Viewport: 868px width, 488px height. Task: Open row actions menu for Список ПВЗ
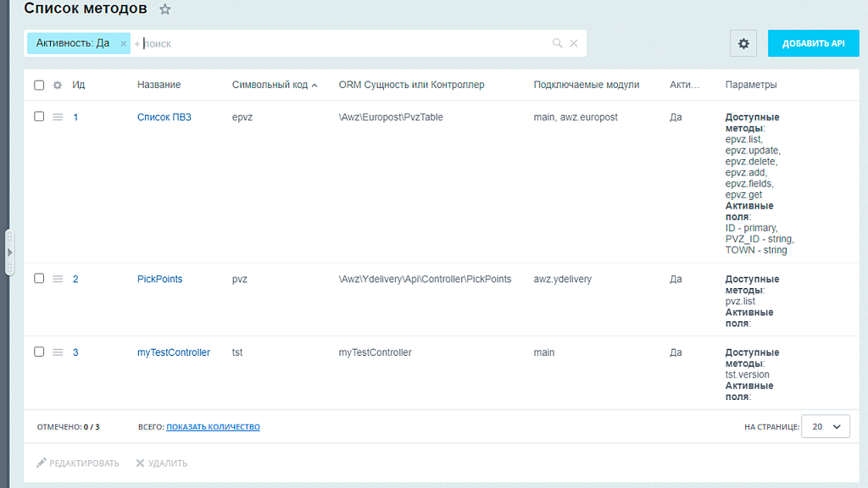[58, 117]
